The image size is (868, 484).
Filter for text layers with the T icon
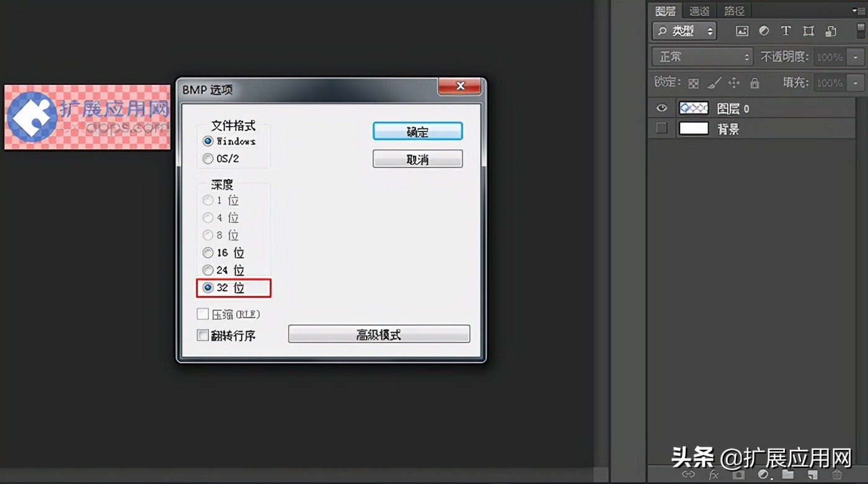pos(786,30)
